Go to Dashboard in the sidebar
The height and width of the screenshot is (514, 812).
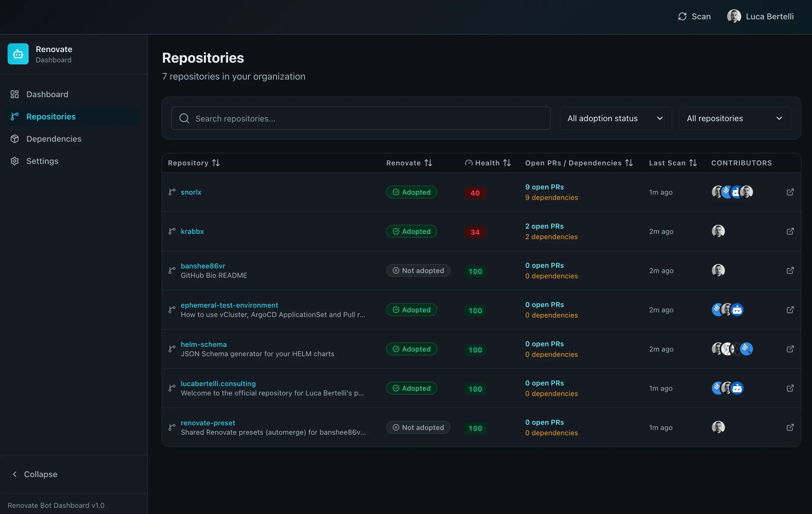pyautogui.click(x=73, y=94)
